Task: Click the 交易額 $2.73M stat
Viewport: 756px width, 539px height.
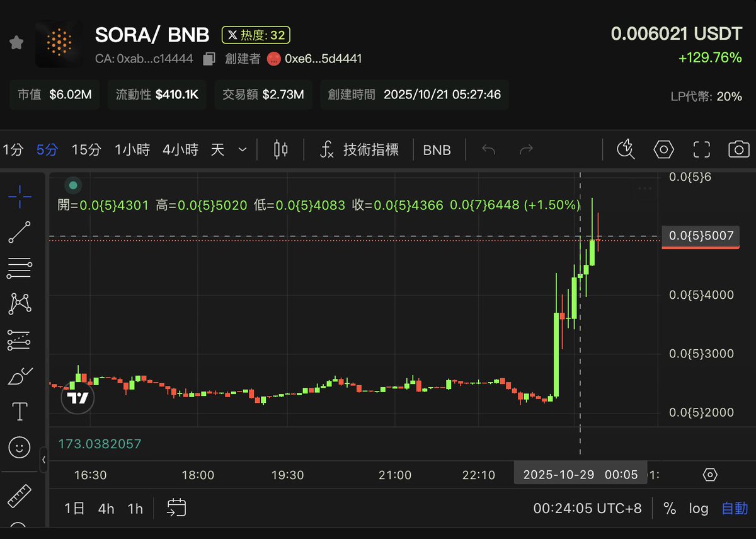Action: click(263, 95)
